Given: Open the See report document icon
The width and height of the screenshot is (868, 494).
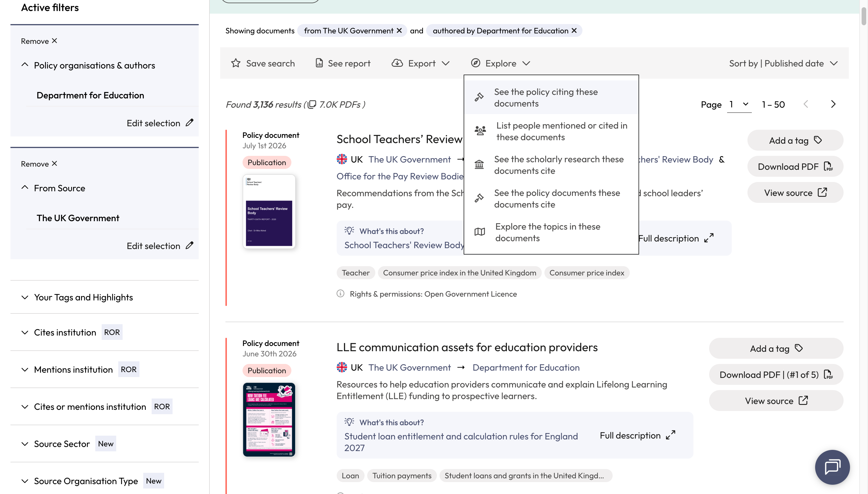Looking at the screenshot, I should point(319,63).
